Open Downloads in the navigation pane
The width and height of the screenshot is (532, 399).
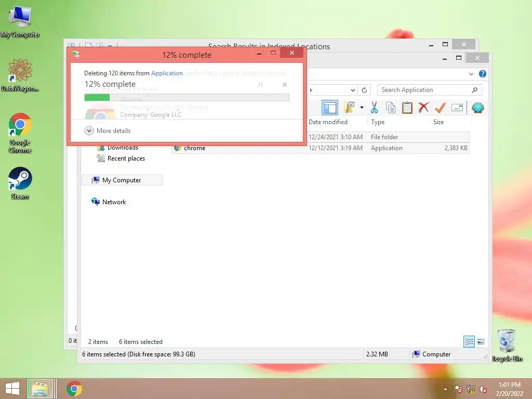click(x=118, y=148)
